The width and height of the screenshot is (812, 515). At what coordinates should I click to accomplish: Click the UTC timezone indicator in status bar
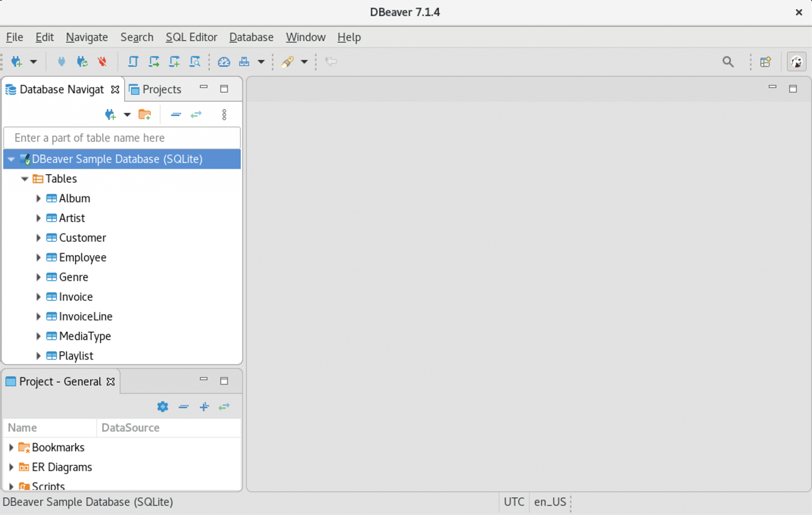513,502
